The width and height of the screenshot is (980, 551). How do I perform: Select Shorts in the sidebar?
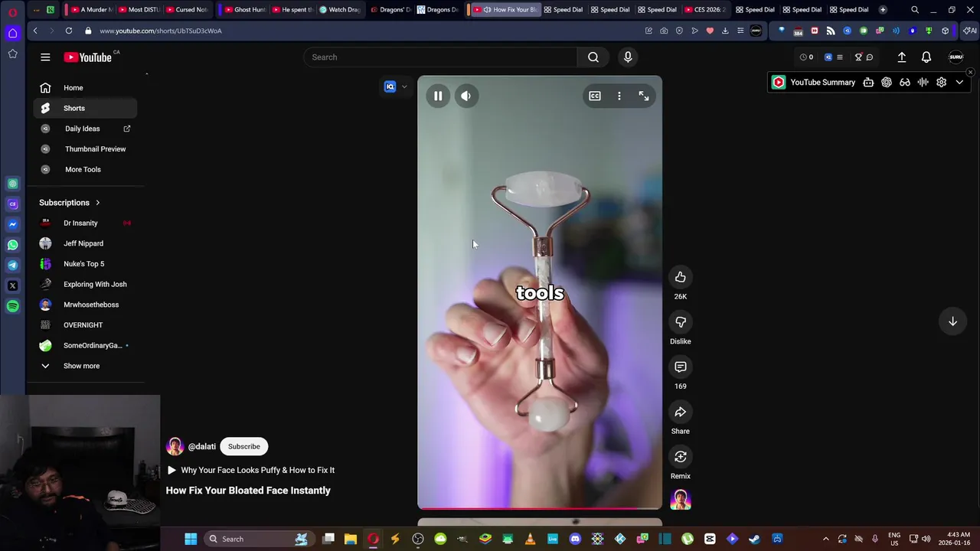[x=85, y=108]
